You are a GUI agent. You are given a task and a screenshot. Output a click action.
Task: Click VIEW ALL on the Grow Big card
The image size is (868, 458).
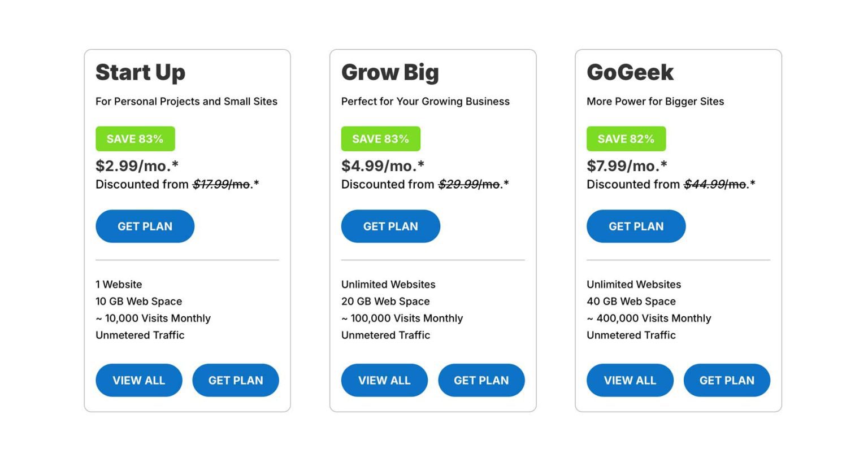coord(384,380)
